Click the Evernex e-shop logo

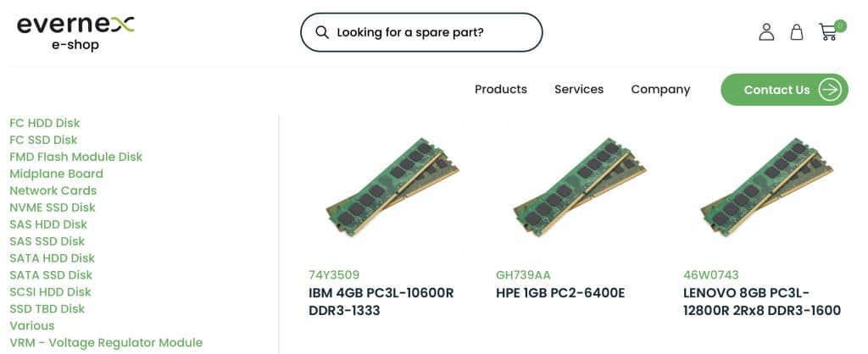coord(75,32)
